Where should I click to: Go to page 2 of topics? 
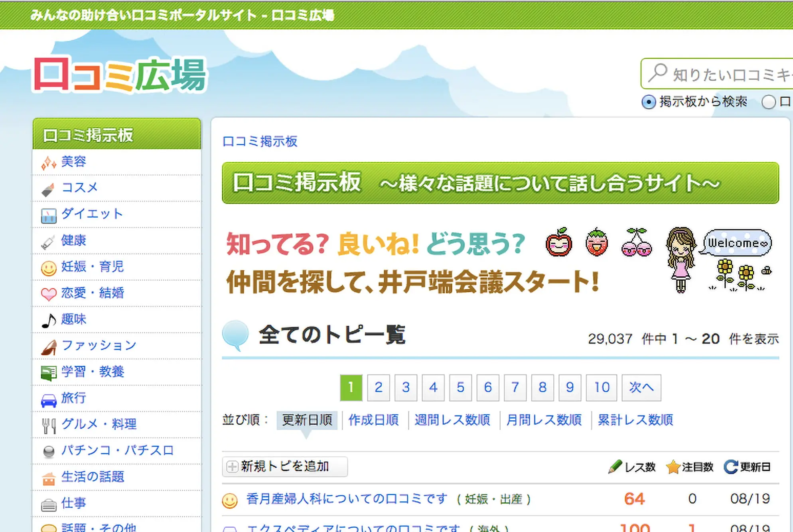(x=378, y=387)
